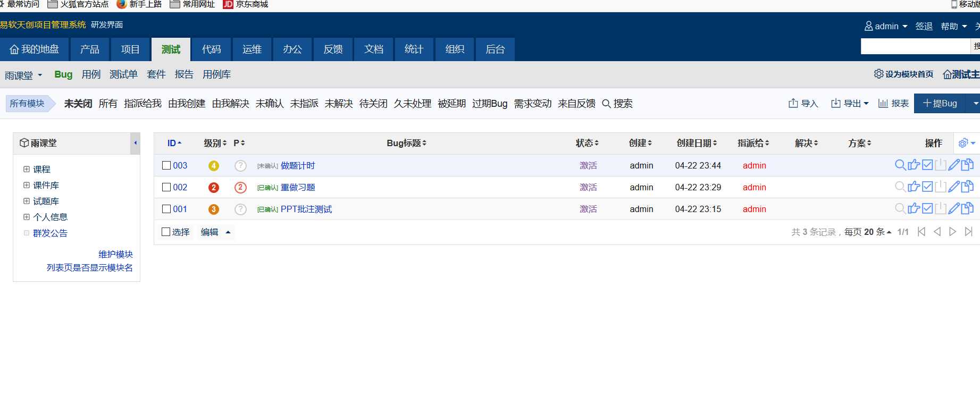
Task: Open the 报表 chart icon
Action: click(x=883, y=103)
